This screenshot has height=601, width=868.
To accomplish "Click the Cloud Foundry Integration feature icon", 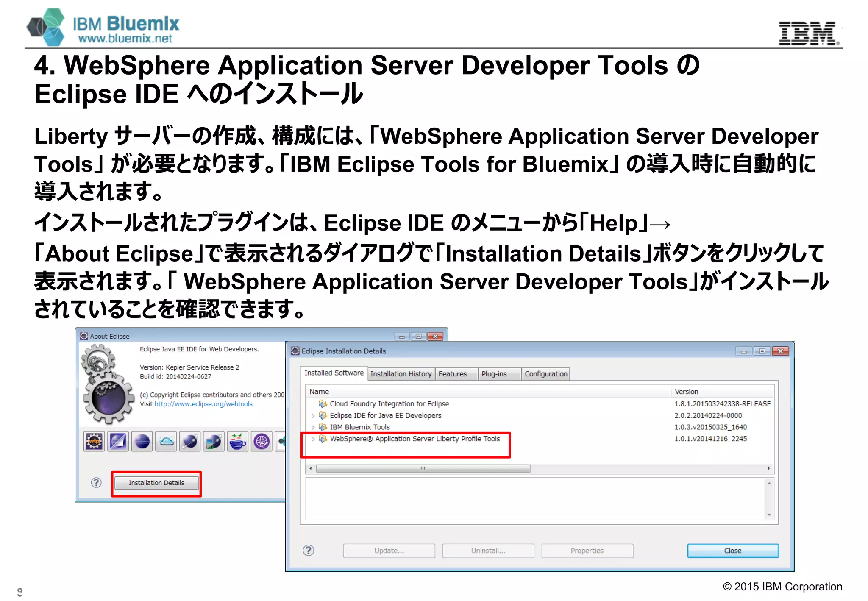I will (x=323, y=403).
